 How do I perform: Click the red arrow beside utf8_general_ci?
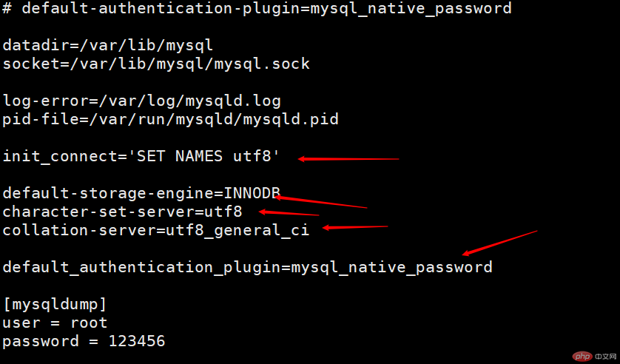pyautogui.click(x=355, y=228)
